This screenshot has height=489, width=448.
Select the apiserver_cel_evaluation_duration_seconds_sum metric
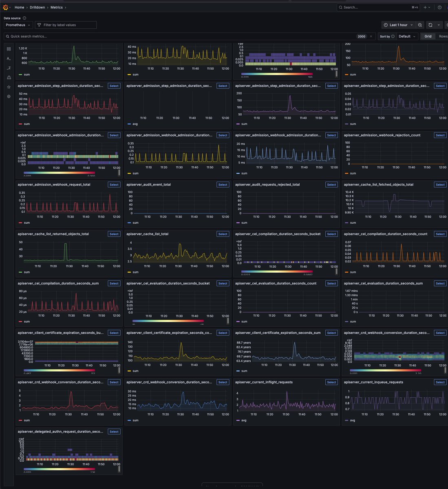[x=440, y=283]
